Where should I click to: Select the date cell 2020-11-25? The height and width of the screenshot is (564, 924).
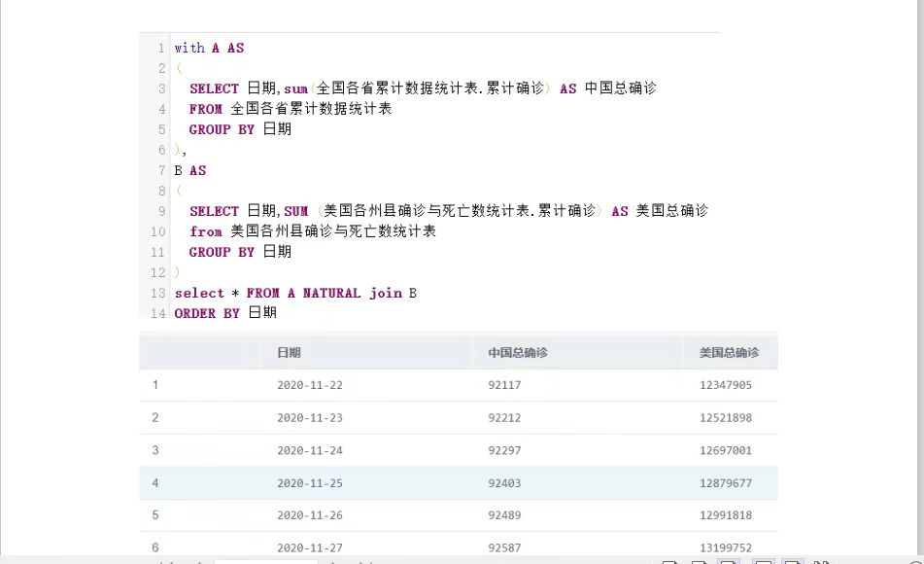click(x=310, y=483)
